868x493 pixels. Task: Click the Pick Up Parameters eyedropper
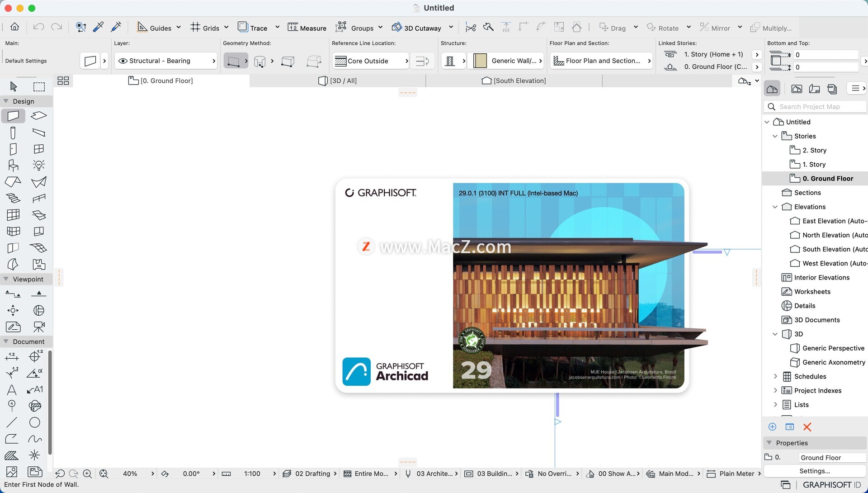98,28
